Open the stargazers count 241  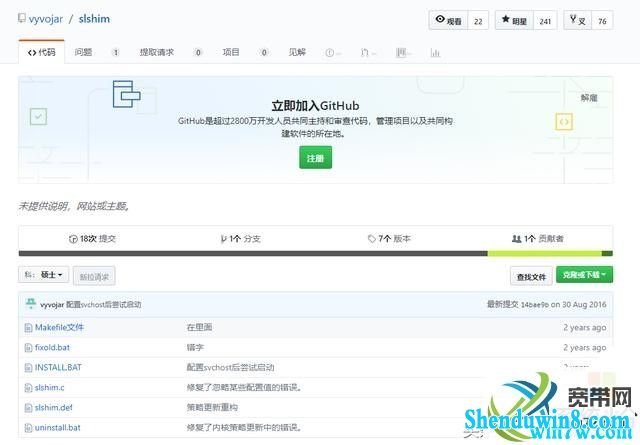point(545,21)
